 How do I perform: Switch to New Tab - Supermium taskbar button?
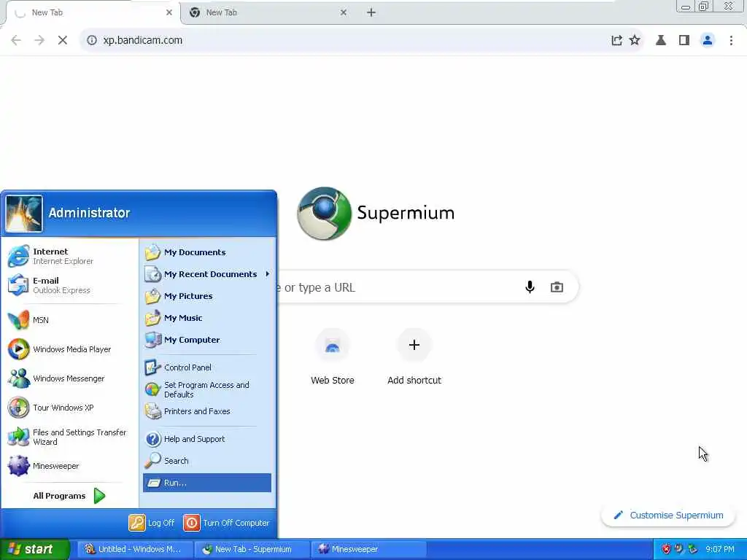tap(252, 549)
